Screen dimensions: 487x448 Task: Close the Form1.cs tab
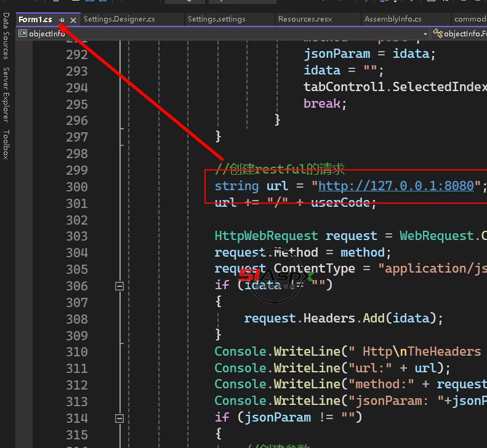point(73,20)
